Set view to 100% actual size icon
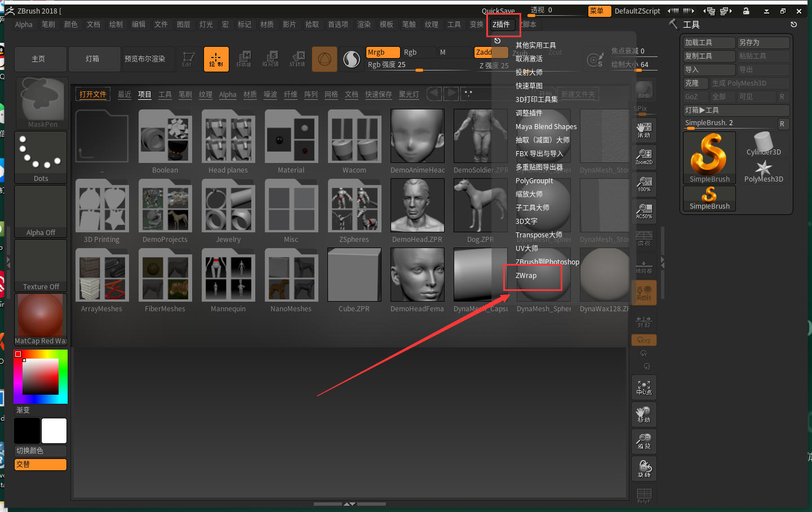 [644, 184]
